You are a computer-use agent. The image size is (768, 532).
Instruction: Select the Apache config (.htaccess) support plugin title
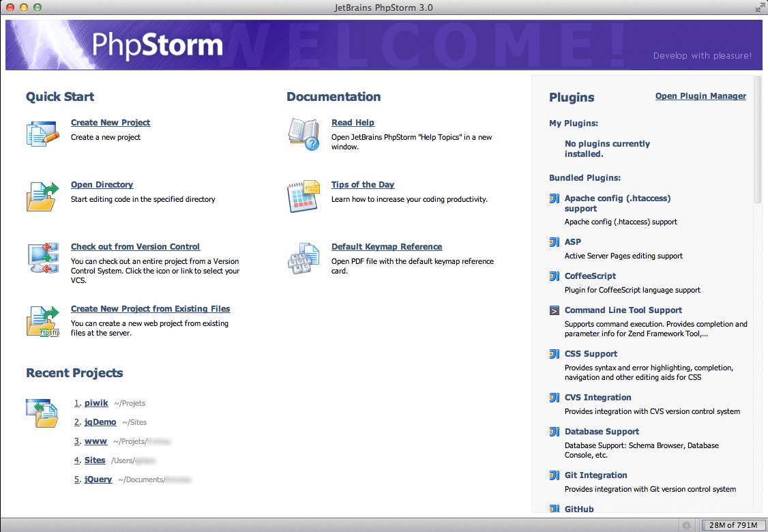click(x=618, y=203)
